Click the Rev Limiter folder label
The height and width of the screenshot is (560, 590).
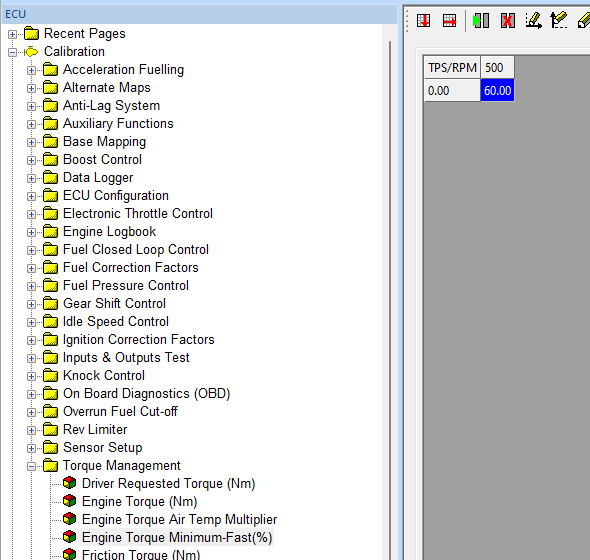click(x=95, y=429)
